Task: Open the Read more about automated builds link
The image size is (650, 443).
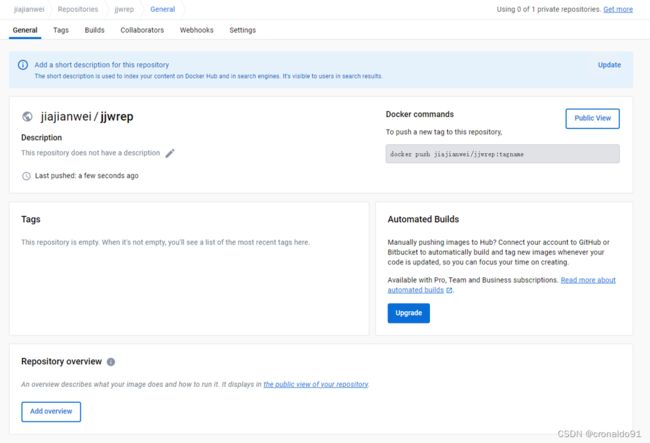Action: coord(502,285)
